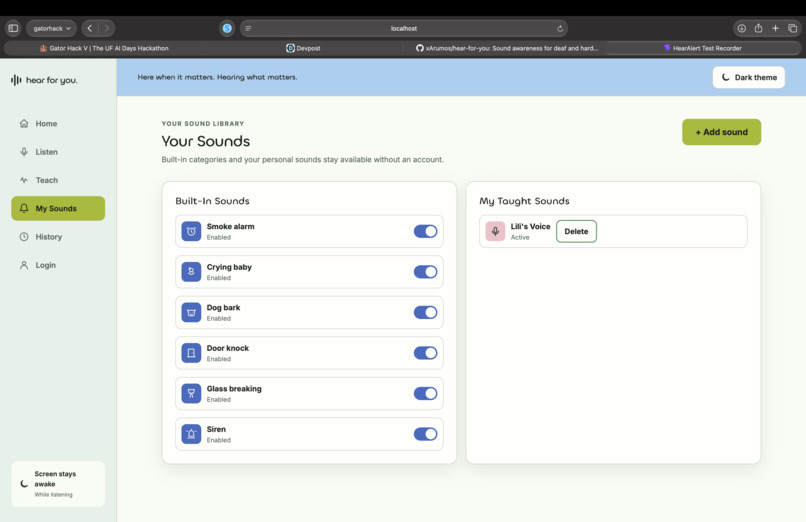Image resolution: width=806 pixels, height=522 pixels.
Task: Disable the Smoke alarm toggle
Action: click(425, 231)
